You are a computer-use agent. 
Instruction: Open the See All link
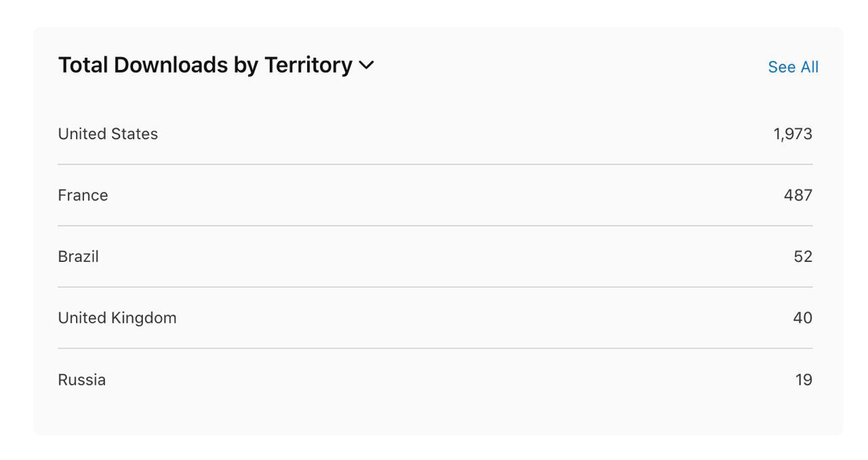[793, 67]
